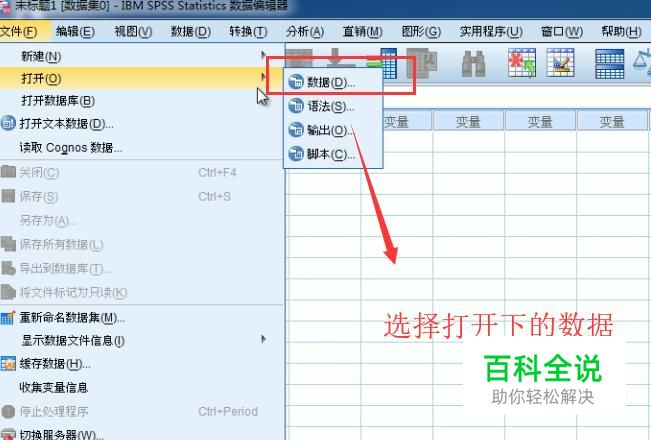Open the 分析(A) menu
Screen dimensions: 651x440
[305, 31]
